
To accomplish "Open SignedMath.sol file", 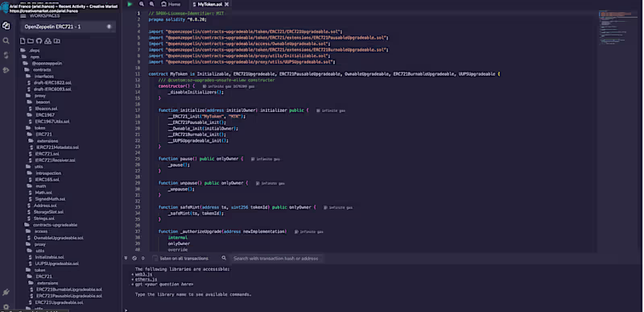I will point(49,199).
